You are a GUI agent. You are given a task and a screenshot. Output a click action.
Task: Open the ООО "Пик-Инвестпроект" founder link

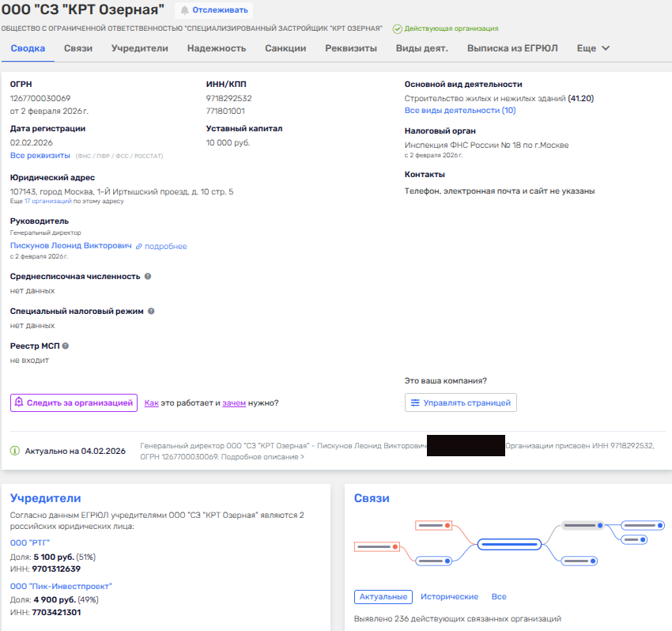click(61, 586)
